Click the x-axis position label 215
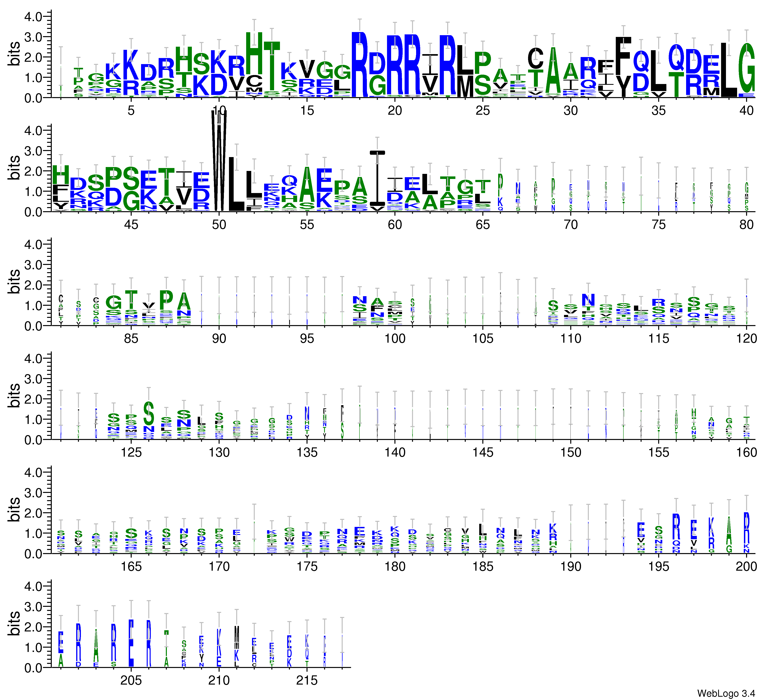Screen dimensions: 775x700 (x=307, y=680)
